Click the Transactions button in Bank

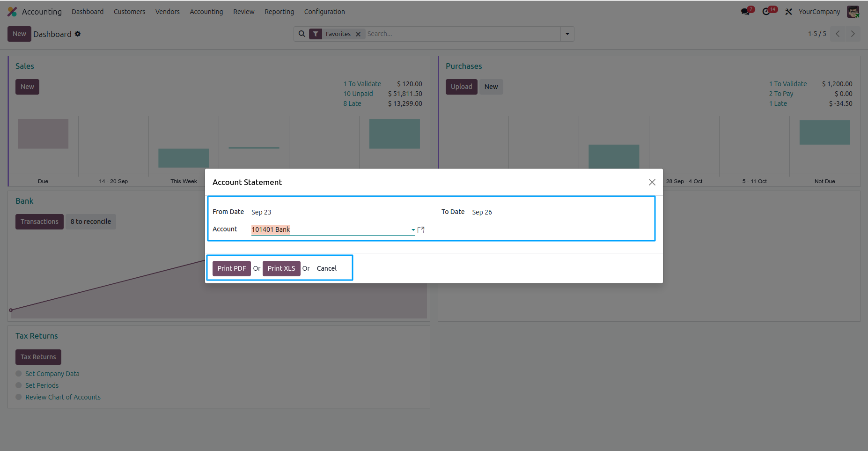[39, 222]
